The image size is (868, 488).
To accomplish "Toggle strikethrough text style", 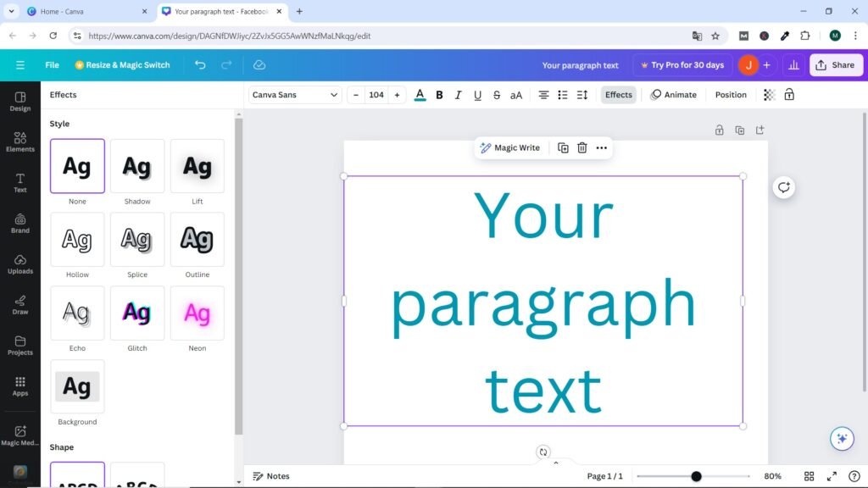I will coord(497,95).
